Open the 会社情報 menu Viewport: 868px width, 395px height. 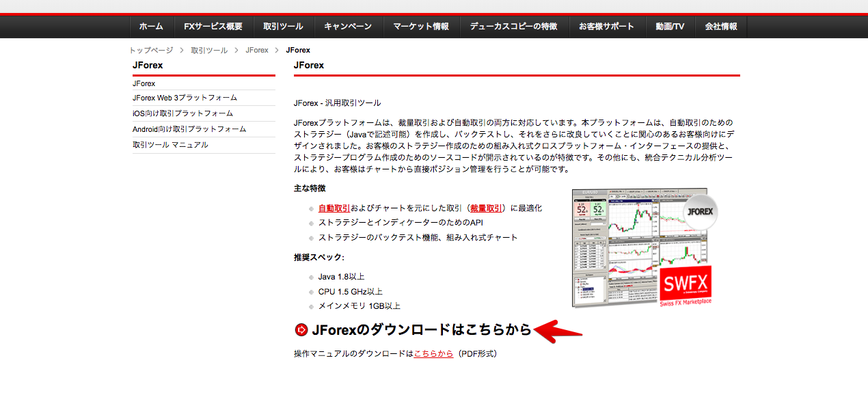coord(720,27)
